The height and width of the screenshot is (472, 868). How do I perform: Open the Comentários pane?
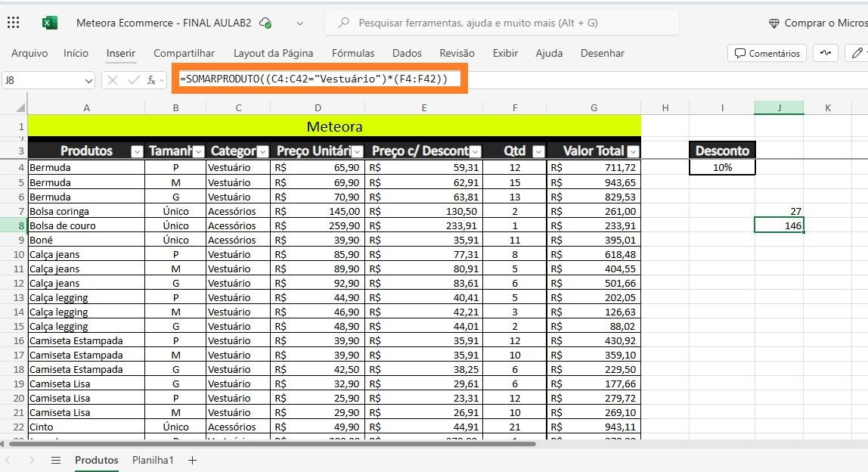click(x=767, y=53)
